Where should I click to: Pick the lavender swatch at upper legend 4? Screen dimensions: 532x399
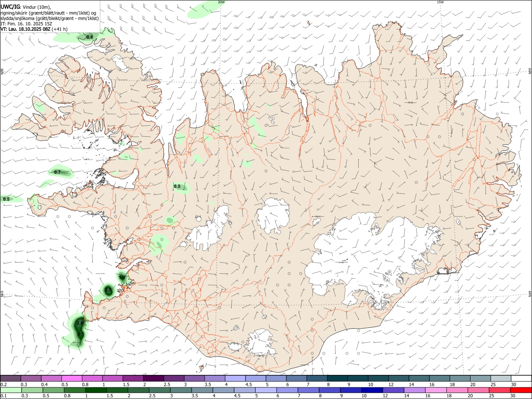pos(235,378)
